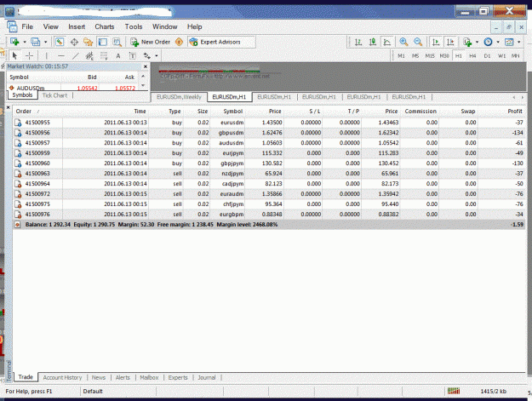Switch timeframe to M30
Image resolution: width=532 pixels, height=401 pixels.
[x=444, y=56]
